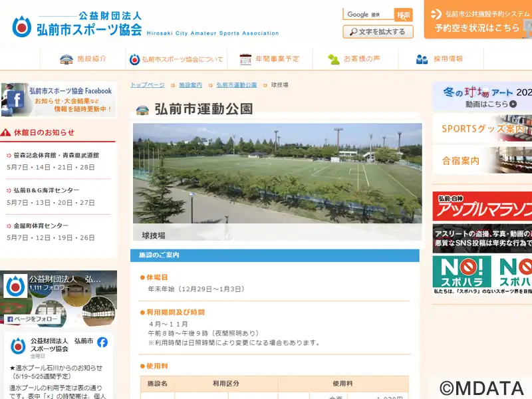Image resolution: width=532 pixels, height=399 pixels.
Task: Click the 休場日 heading
Action: [157, 277]
